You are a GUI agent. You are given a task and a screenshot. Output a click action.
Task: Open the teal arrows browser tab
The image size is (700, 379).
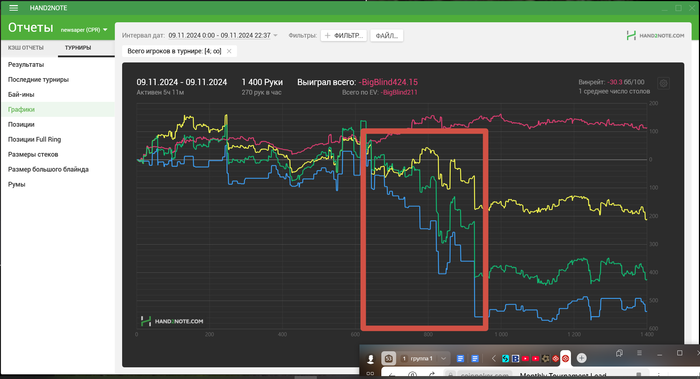coord(505,358)
